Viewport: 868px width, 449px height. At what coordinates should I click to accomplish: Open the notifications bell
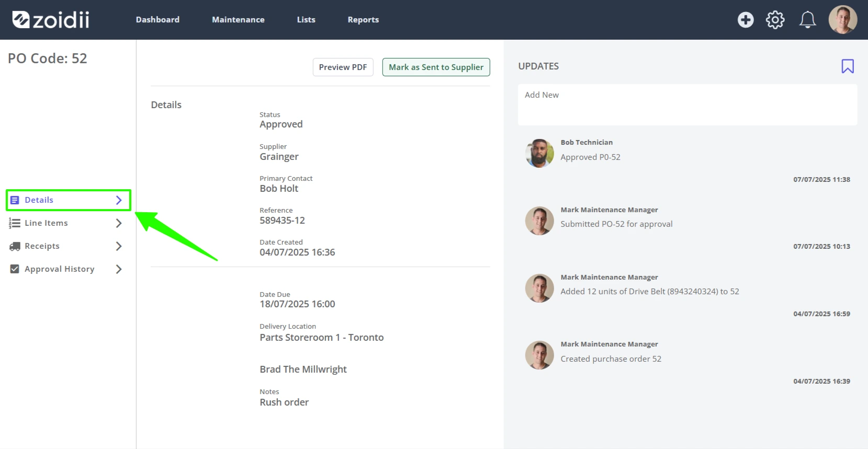(807, 20)
